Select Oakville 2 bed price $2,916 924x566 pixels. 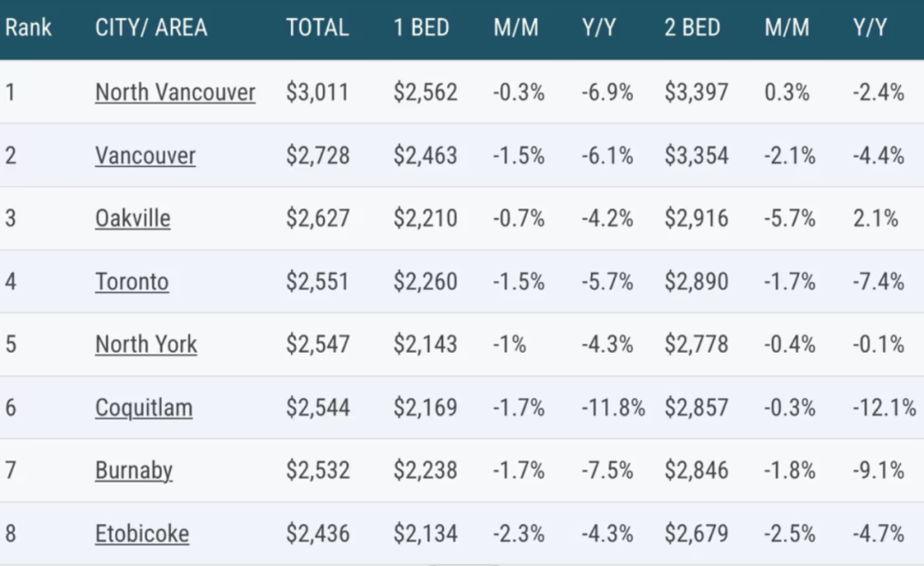[x=696, y=218]
